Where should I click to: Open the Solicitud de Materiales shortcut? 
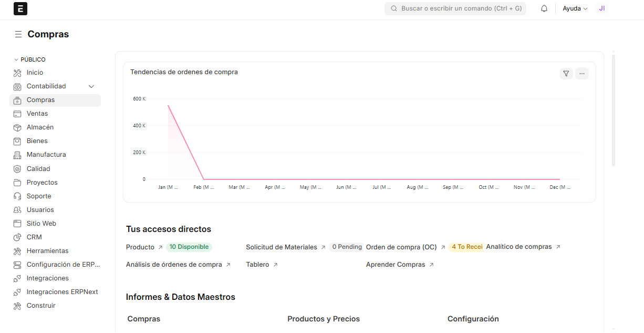(282, 247)
